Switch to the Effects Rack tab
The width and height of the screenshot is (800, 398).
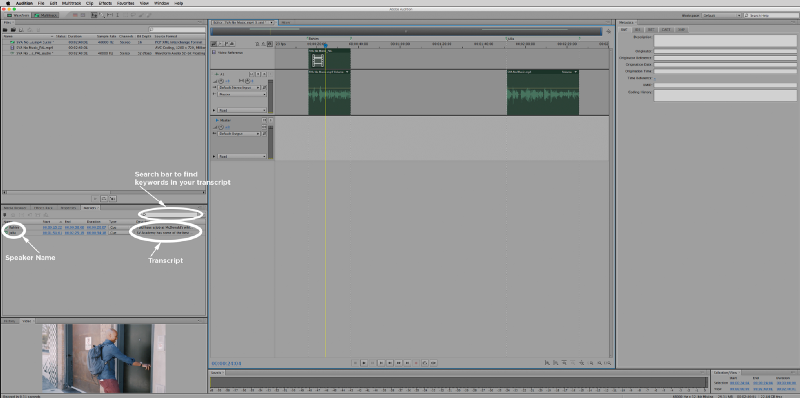point(43,208)
